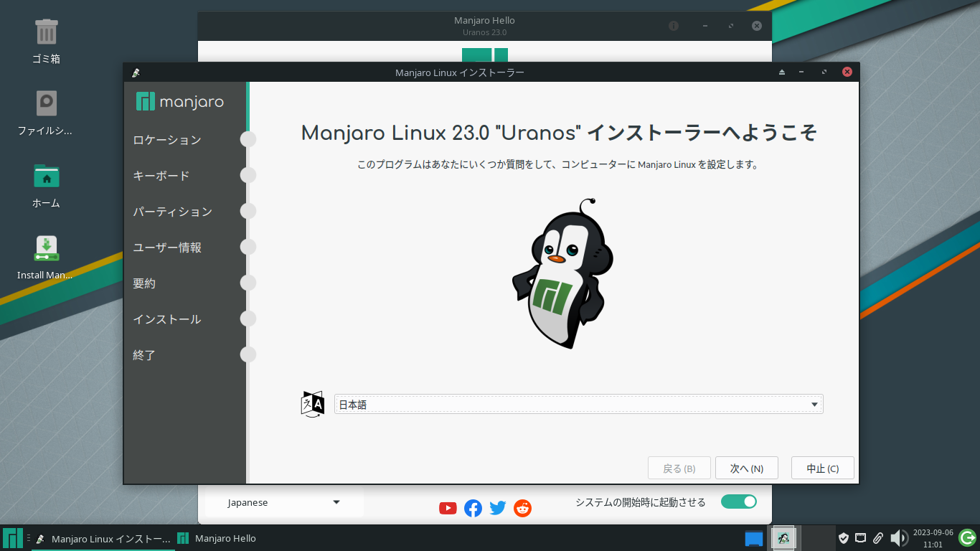Click Twitter icon in Manjaro Hello
Screen dimensions: 980x551
(x=498, y=508)
